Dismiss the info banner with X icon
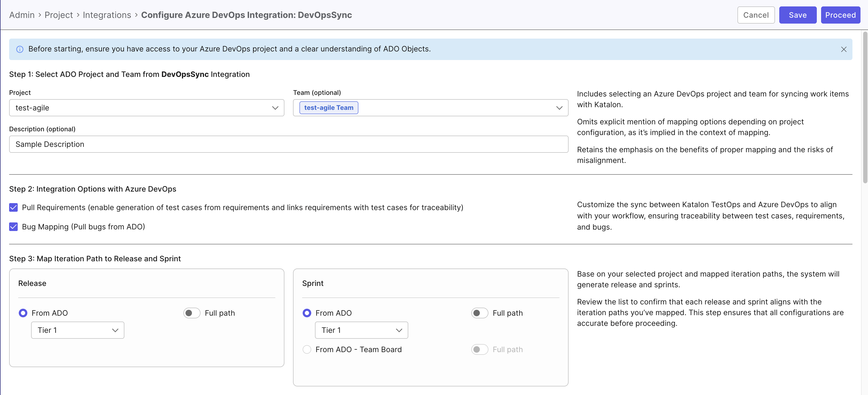 [x=843, y=49]
